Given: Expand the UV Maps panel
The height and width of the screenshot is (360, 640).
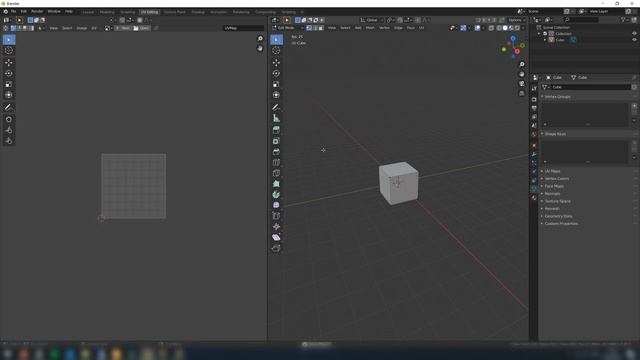Looking at the screenshot, I should tap(552, 171).
